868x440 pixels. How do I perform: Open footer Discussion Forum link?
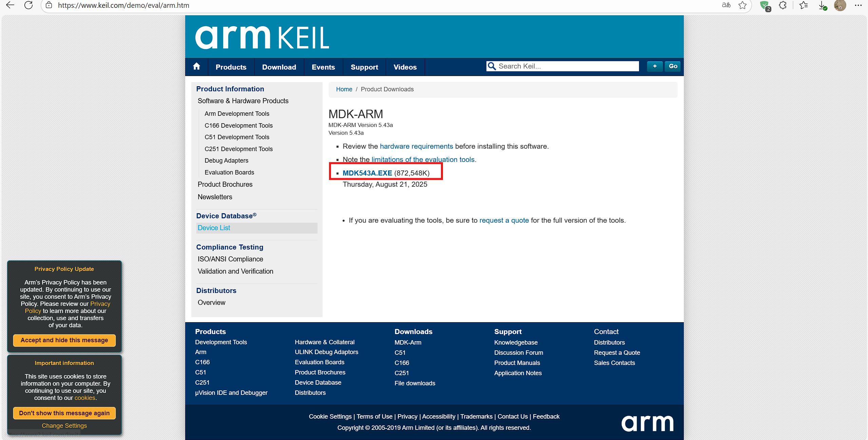tap(518, 353)
